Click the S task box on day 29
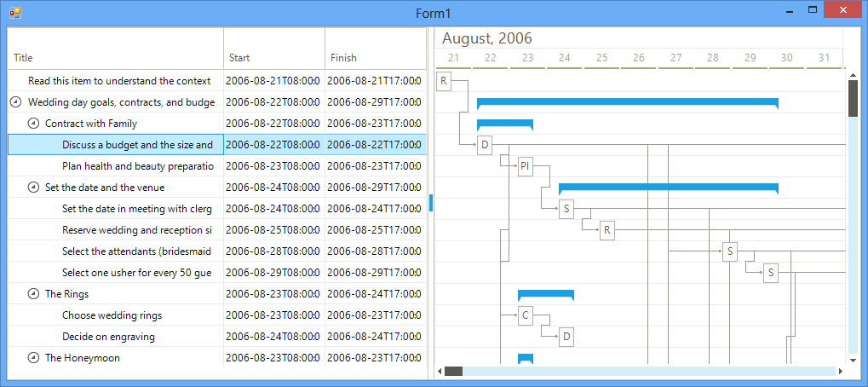 771,273
